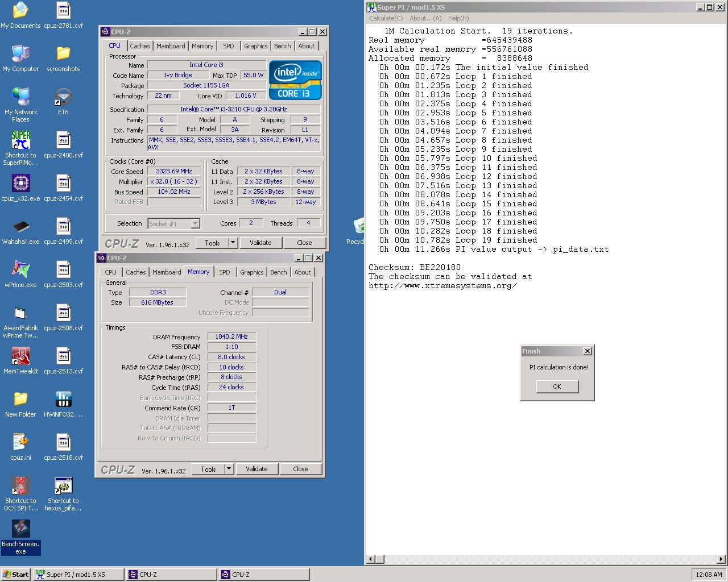Open Help(H) menu in Super PI
728x582 pixels.
coord(458,18)
